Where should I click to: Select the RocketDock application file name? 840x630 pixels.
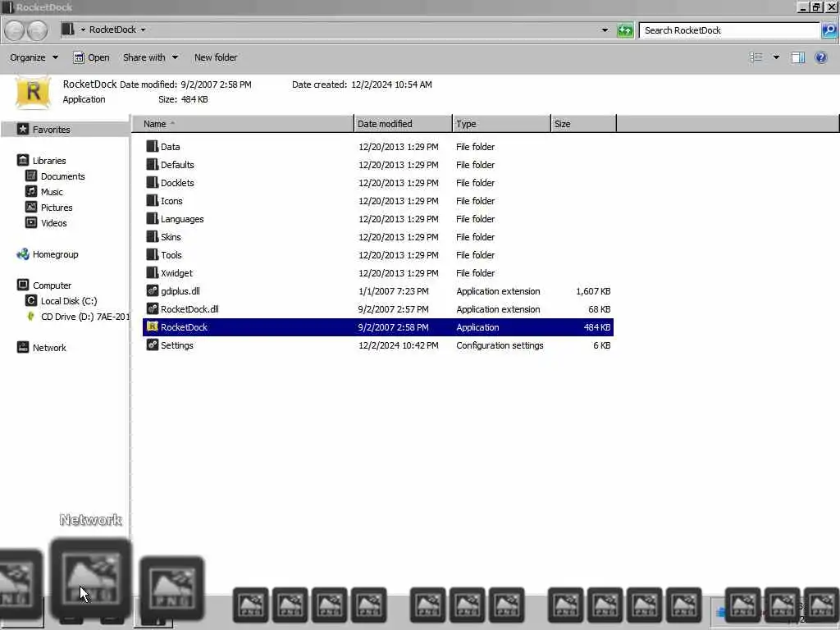[x=184, y=327]
